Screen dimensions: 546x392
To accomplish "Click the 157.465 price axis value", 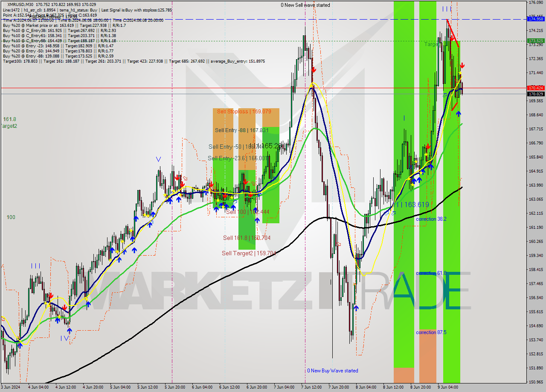I will click(536, 283).
